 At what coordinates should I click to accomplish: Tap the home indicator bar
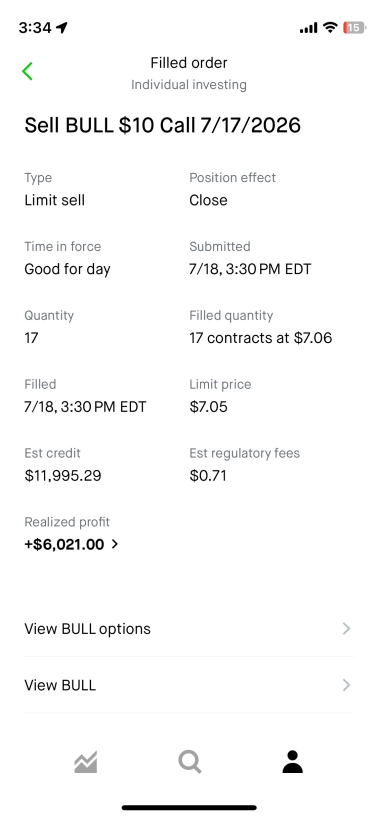[189, 808]
